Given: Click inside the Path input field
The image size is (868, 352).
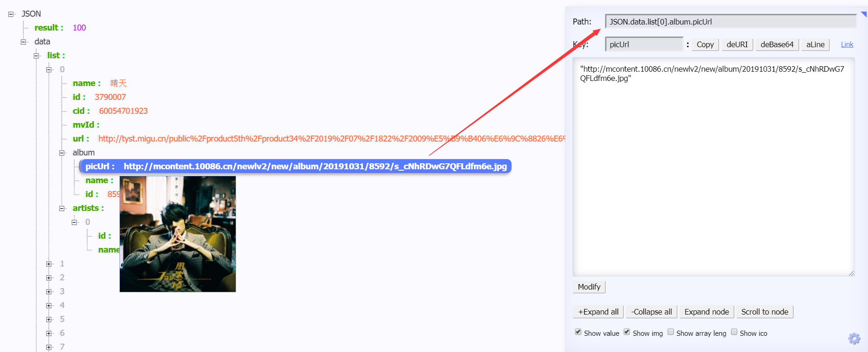Looking at the screenshot, I should click(731, 22).
